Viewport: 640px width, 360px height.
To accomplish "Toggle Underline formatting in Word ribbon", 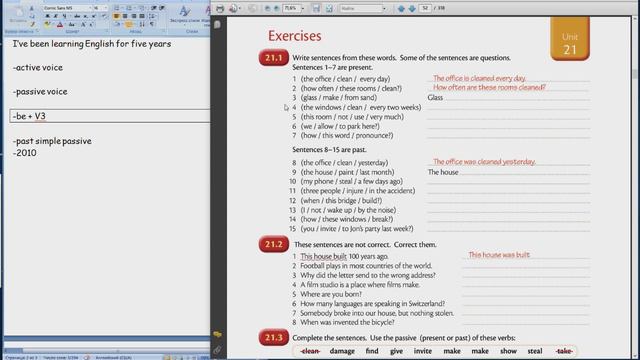I will 64,16.
